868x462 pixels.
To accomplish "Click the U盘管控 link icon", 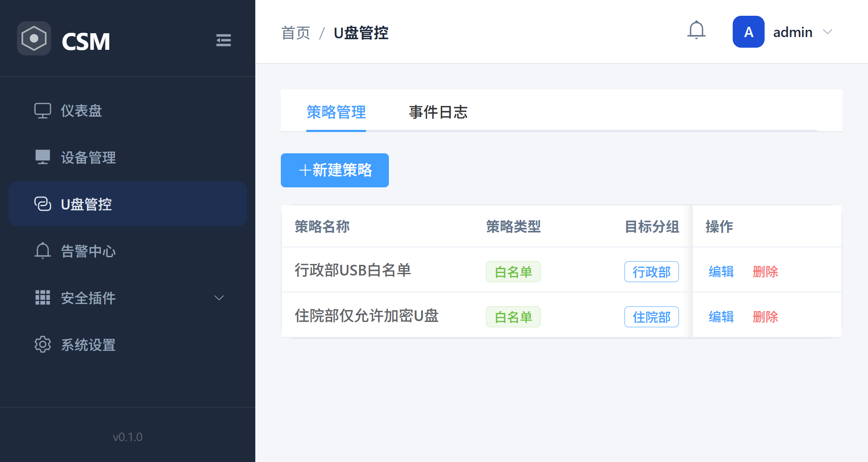I will click(43, 204).
